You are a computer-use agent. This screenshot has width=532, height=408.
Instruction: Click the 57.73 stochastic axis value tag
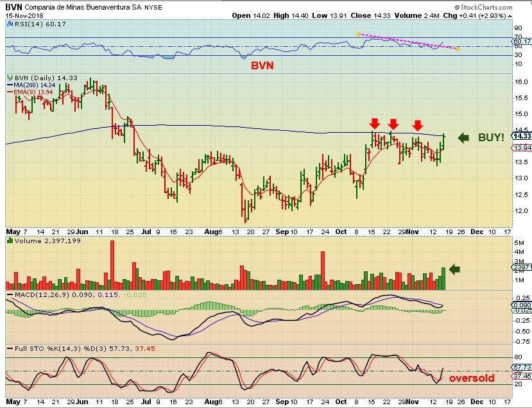[522, 368]
